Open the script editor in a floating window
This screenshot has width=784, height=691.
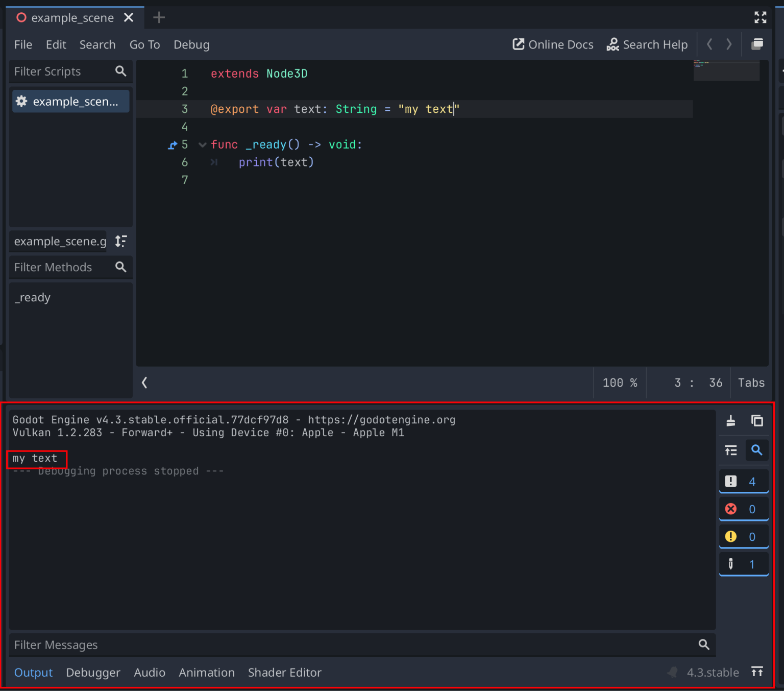click(757, 44)
